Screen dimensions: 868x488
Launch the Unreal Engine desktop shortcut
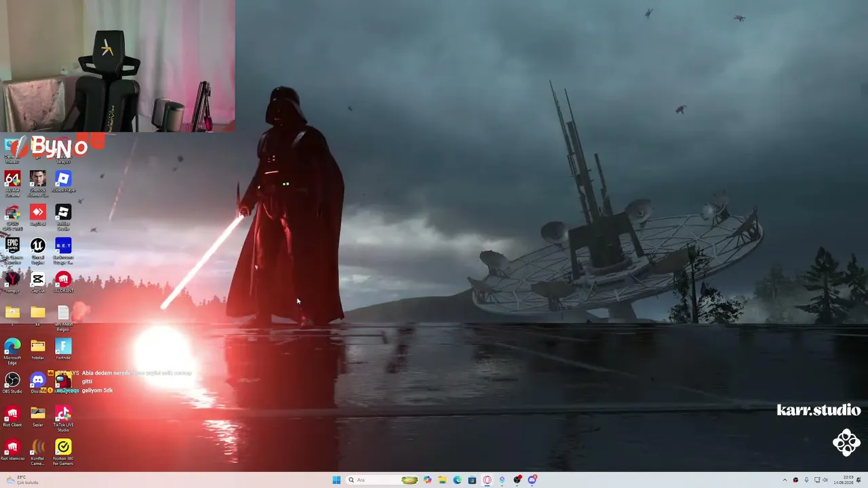(x=38, y=251)
